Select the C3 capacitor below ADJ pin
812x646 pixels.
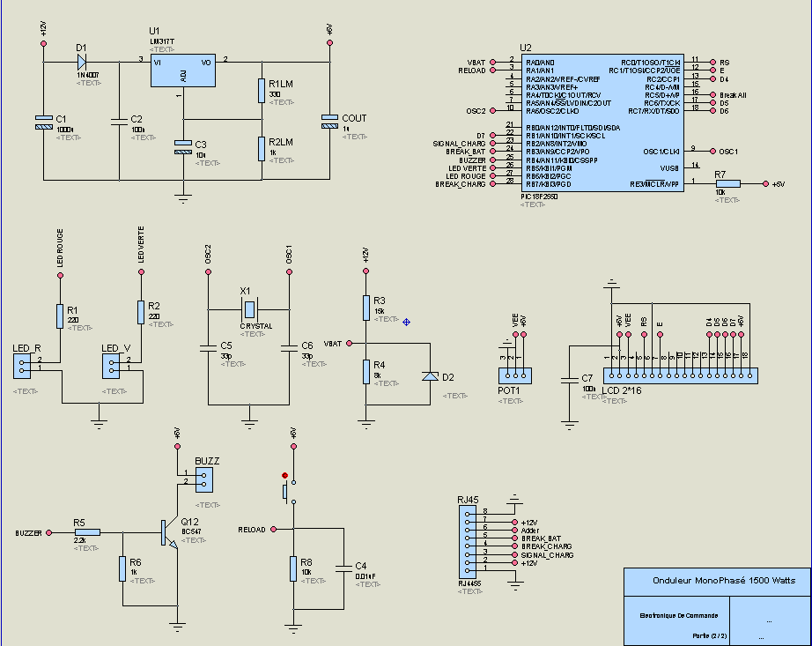183,147
